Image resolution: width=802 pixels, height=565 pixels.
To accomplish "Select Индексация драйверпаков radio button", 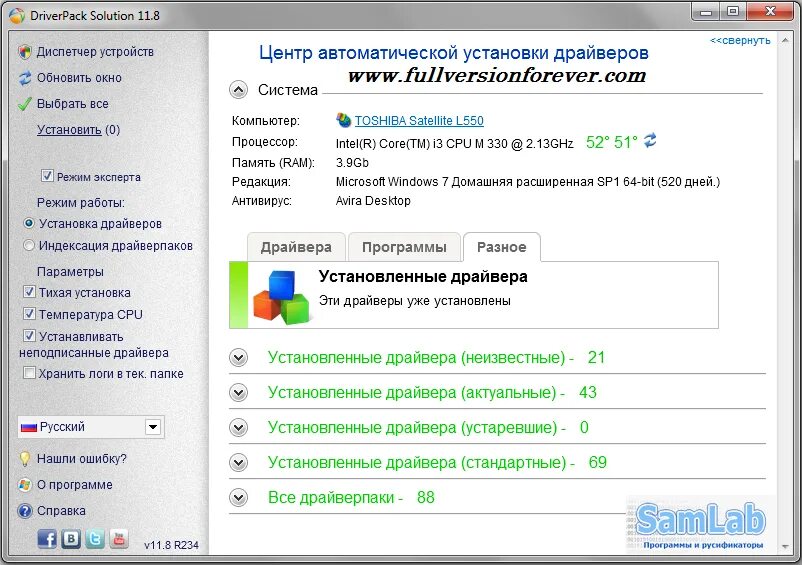I will tap(29, 245).
